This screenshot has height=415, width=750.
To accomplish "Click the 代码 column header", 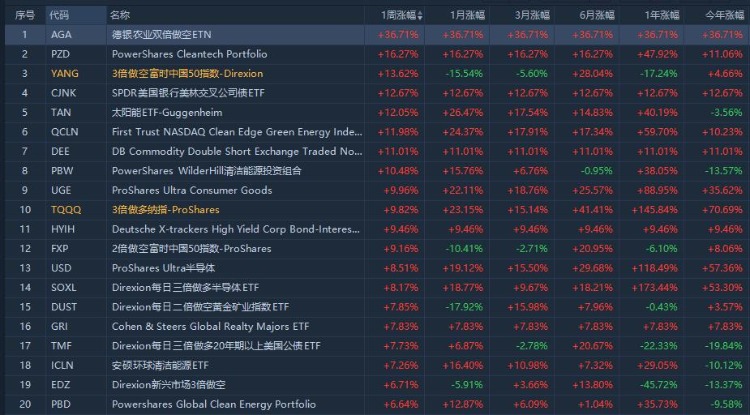I will (x=59, y=15).
